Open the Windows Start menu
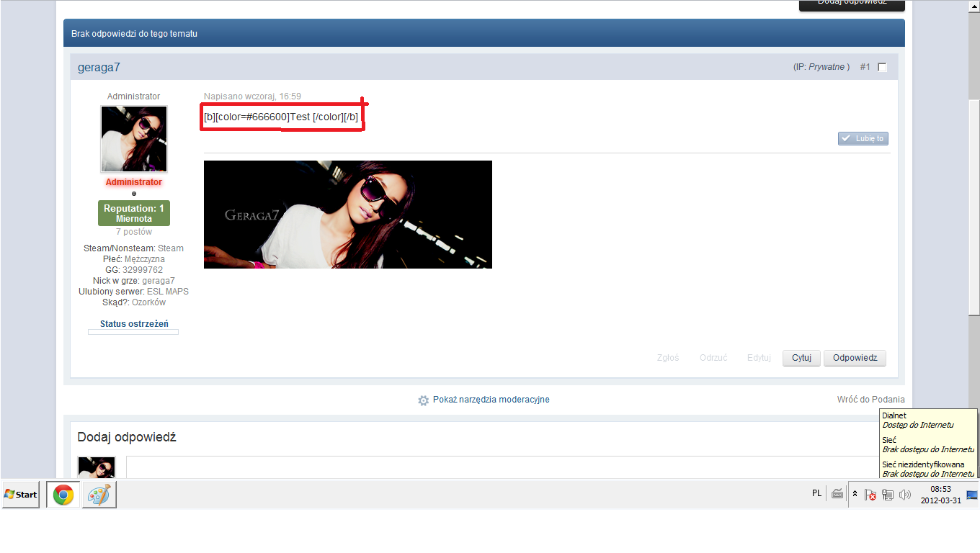The width and height of the screenshot is (980, 553). (x=21, y=495)
